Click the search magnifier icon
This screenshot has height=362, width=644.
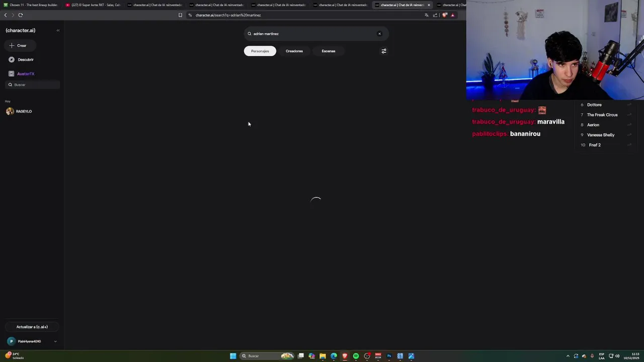[249, 34]
